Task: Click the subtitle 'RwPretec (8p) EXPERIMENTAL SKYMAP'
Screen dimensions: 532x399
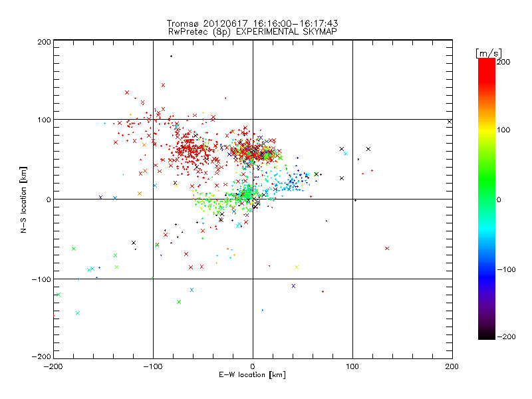Action: [252, 32]
